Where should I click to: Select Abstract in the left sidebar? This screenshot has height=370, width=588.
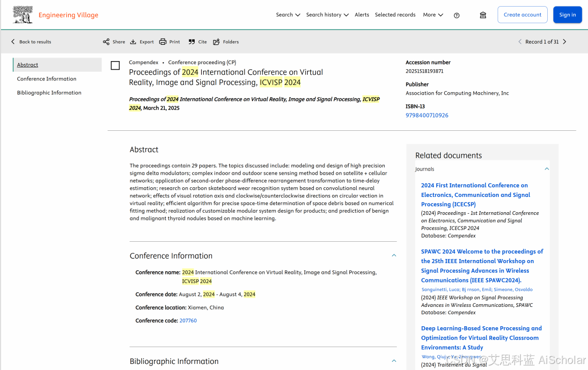(x=58, y=65)
